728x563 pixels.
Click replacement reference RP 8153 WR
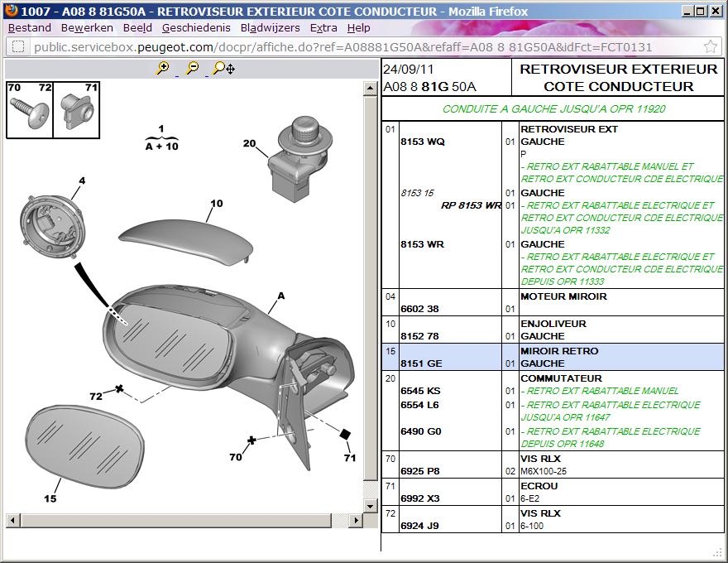point(472,205)
